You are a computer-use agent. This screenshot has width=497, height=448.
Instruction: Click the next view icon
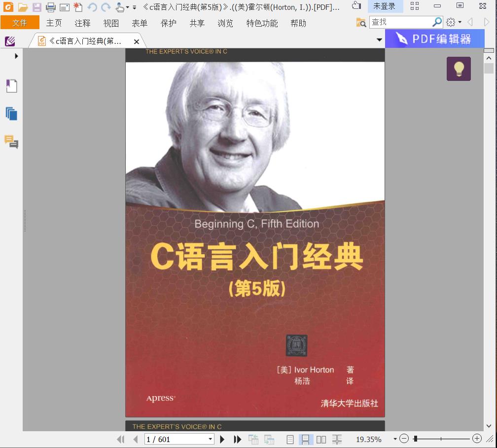tap(269, 440)
